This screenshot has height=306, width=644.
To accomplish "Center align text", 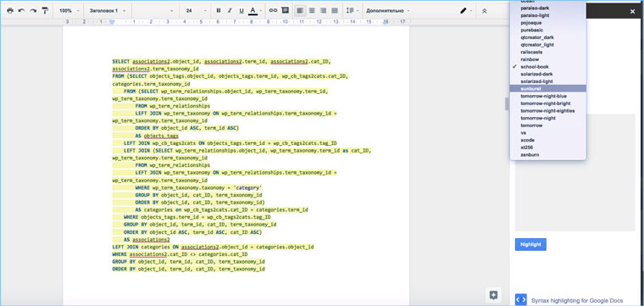I will pos(312,11).
